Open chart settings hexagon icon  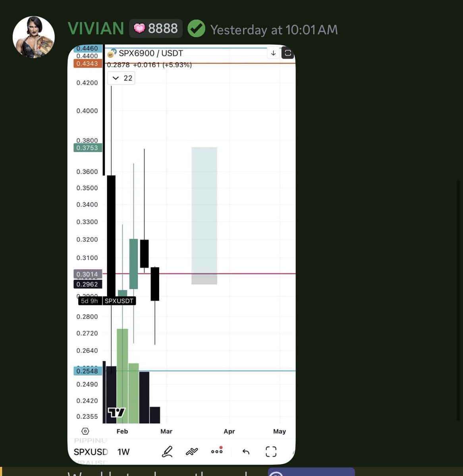85,431
